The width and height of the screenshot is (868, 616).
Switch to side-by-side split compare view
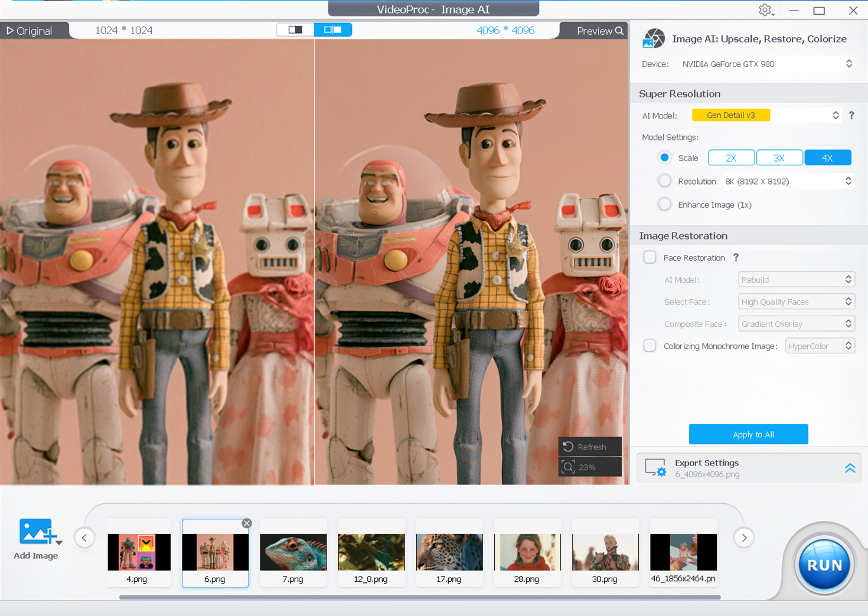pyautogui.click(x=333, y=30)
